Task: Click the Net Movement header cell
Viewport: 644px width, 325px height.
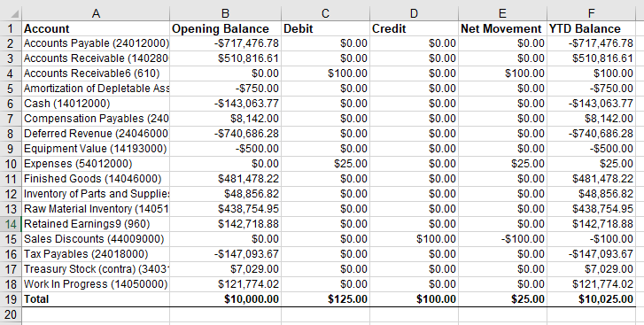Action: coord(502,28)
